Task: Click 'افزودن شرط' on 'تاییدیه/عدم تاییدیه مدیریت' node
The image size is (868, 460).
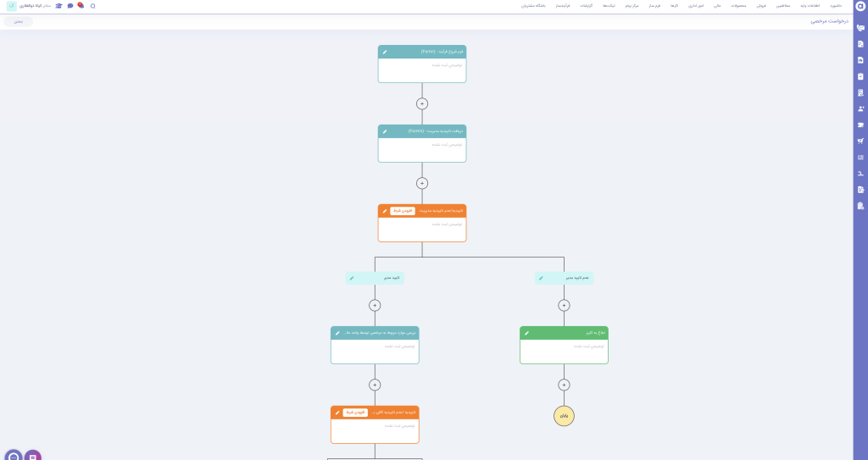Action: [403, 211]
